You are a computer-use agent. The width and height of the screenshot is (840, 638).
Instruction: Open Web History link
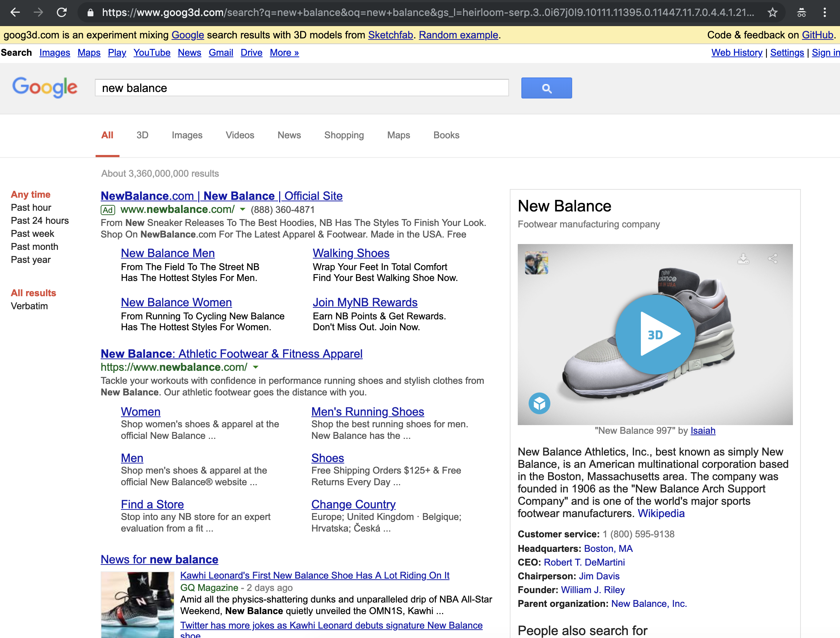point(737,53)
